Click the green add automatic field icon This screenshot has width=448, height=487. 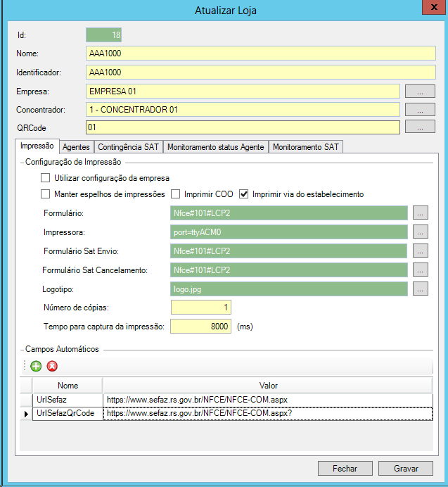(36, 366)
